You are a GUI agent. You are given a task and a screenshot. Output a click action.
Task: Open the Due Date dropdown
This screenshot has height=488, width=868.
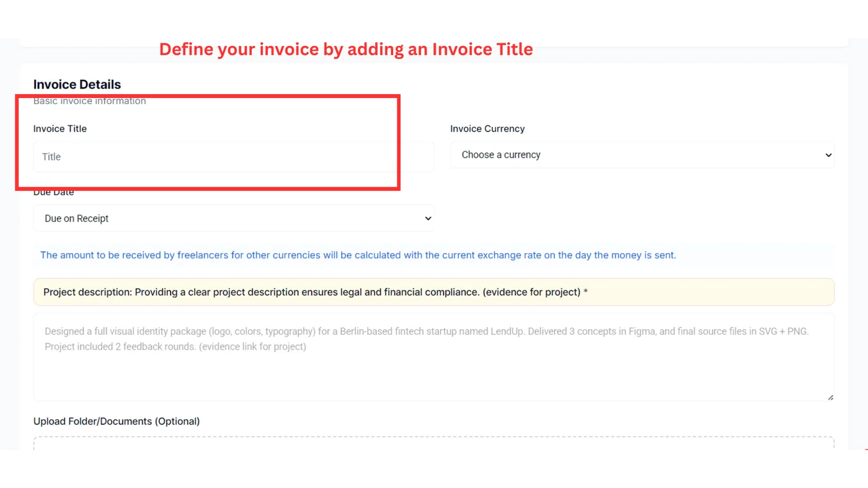coord(234,218)
